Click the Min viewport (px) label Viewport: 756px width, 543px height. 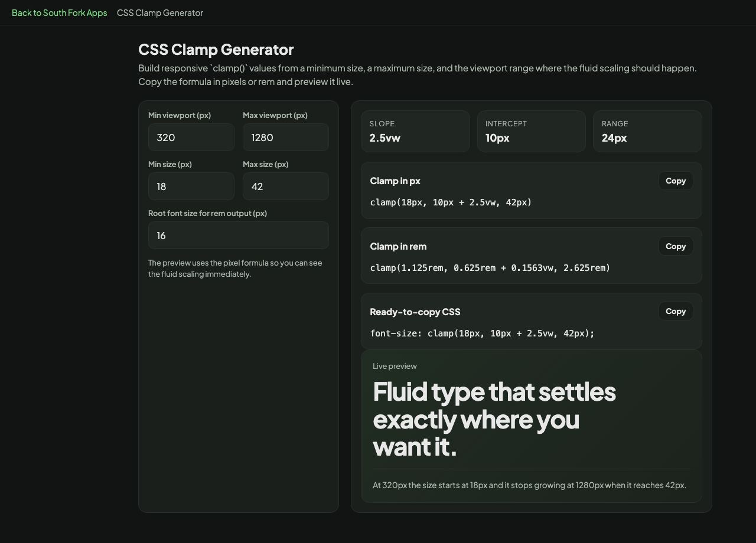pyautogui.click(x=180, y=115)
